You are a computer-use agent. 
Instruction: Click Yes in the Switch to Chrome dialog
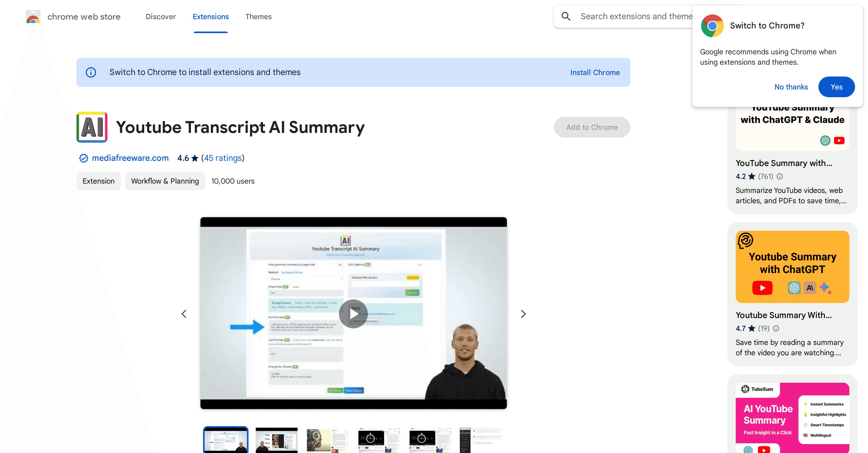[x=837, y=87]
